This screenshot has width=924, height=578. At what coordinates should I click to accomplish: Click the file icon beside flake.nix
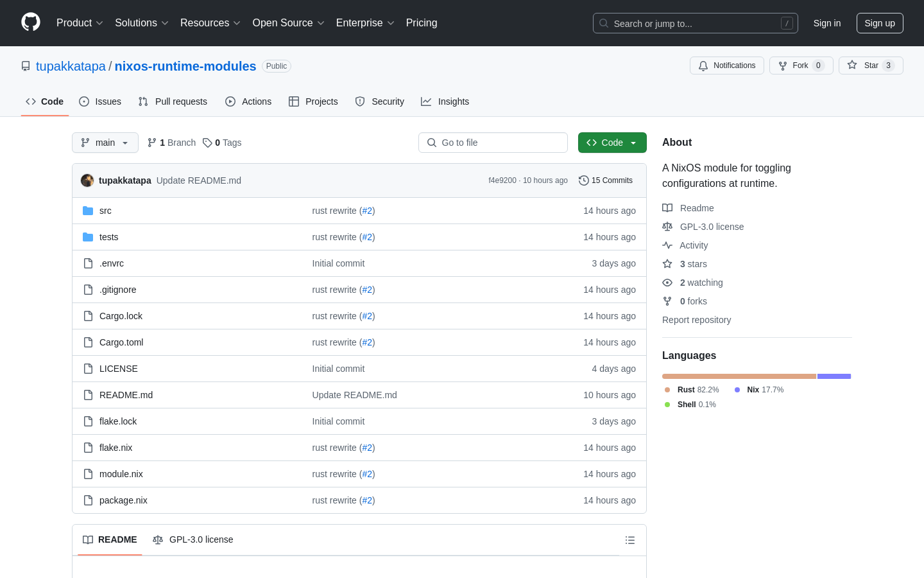(x=88, y=448)
